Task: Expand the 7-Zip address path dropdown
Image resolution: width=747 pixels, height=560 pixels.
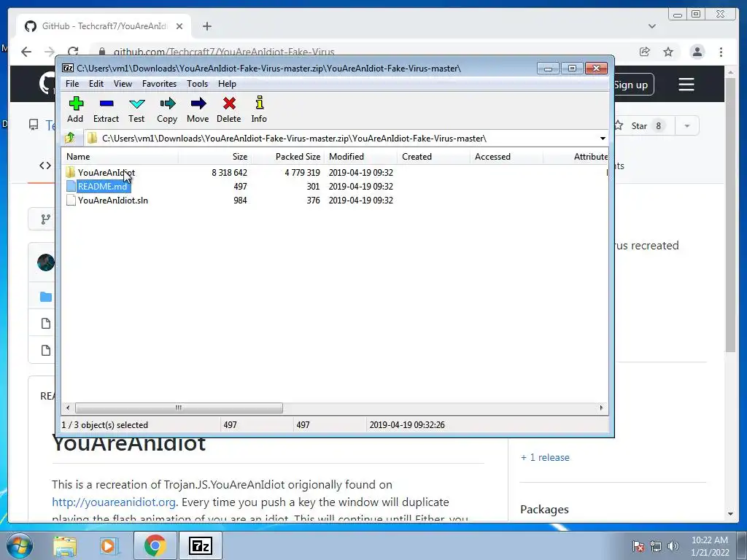Action: (x=603, y=138)
